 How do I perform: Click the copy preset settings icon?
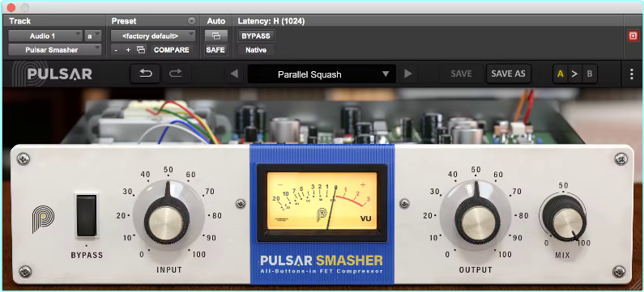pos(141,49)
